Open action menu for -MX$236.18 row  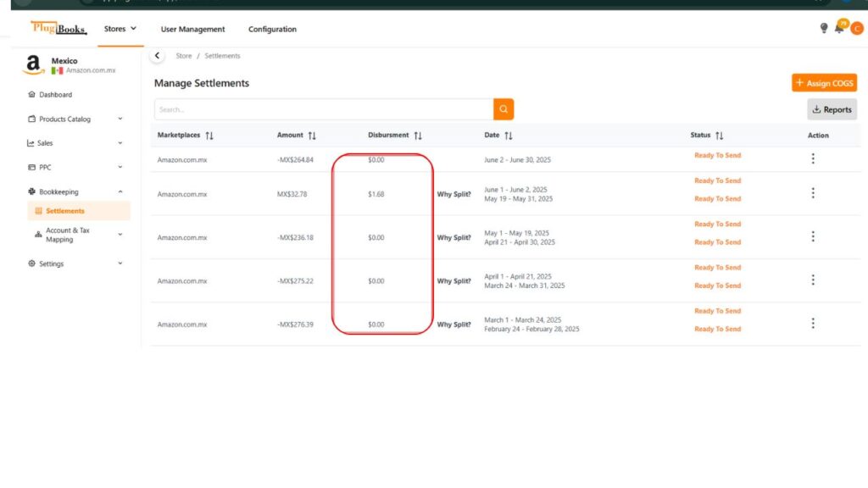pos(813,237)
